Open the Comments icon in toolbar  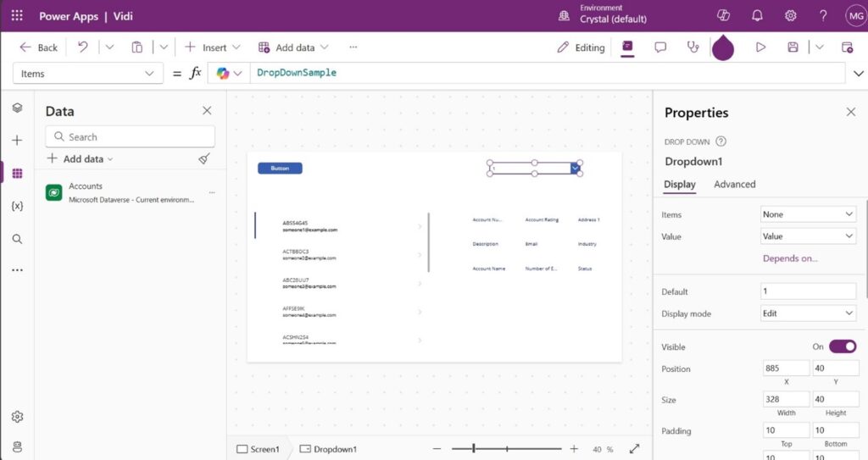click(x=660, y=47)
